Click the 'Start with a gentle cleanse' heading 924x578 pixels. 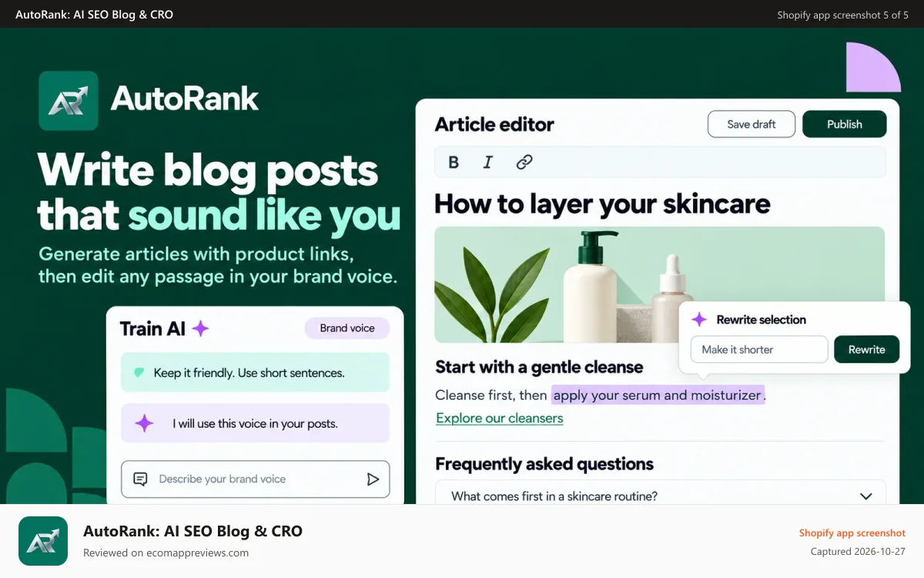click(539, 367)
